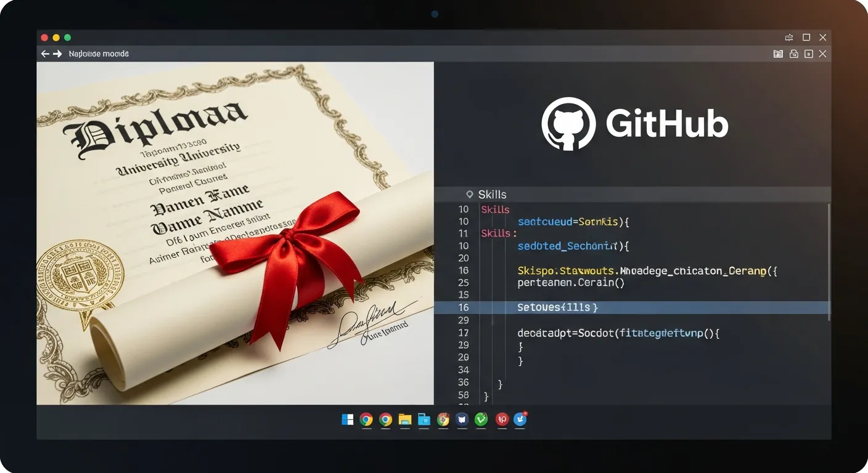Image resolution: width=868 pixels, height=473 pixels.
Task: Go back with the left arrow
Action: [x=45, y=54]
